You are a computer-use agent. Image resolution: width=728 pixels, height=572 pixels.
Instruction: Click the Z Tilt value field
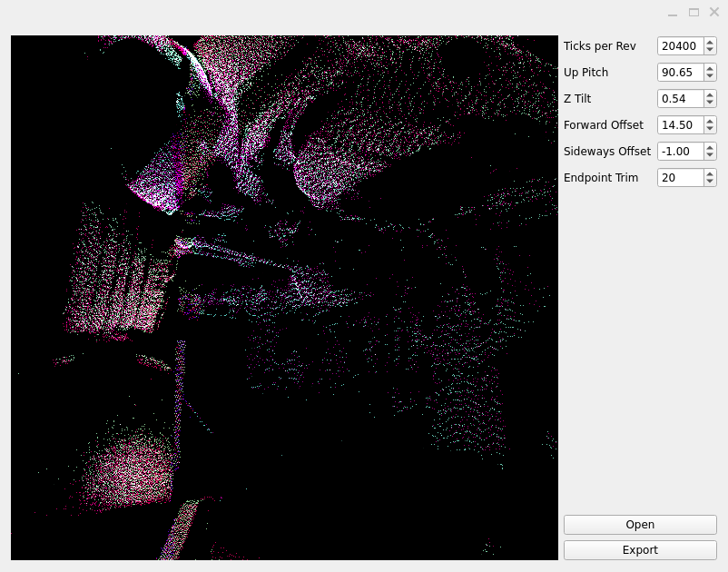(680, 99)
